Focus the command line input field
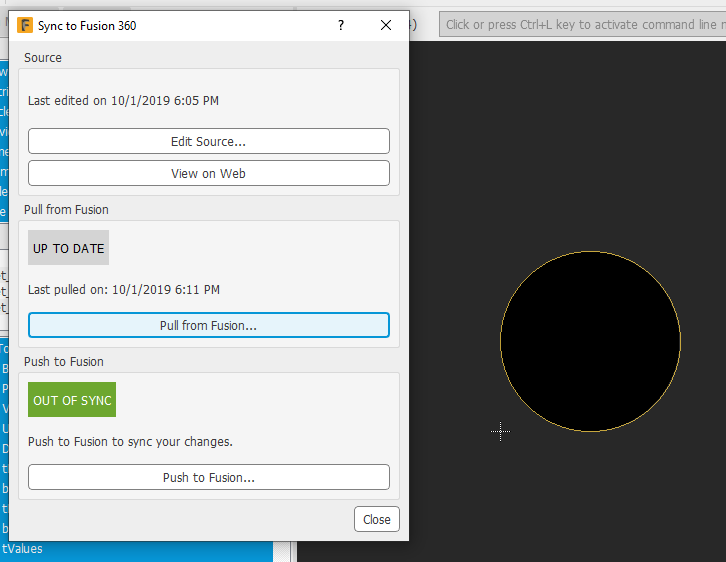This screenshot has height=562, width=726. [580, 25]
